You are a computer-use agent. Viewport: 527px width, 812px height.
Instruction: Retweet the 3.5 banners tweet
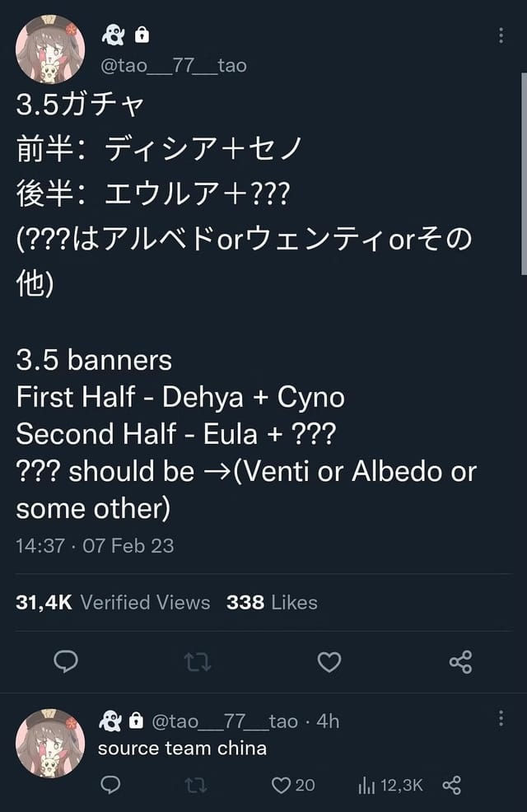197,662
